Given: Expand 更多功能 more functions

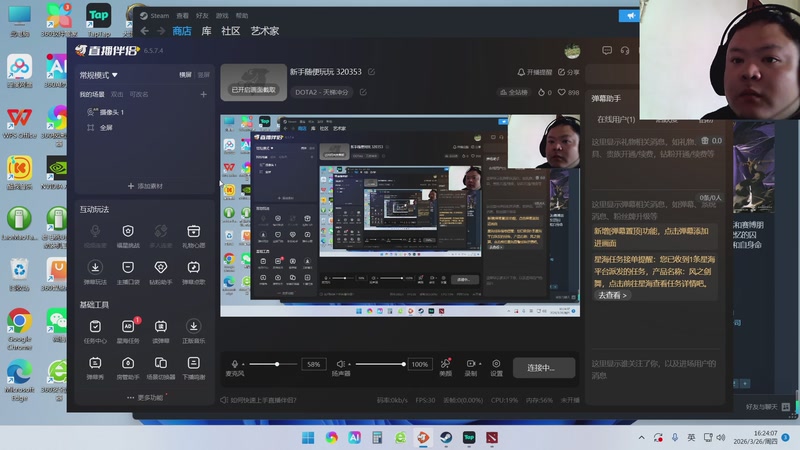Looking at the screenshot, I should 146,397.
